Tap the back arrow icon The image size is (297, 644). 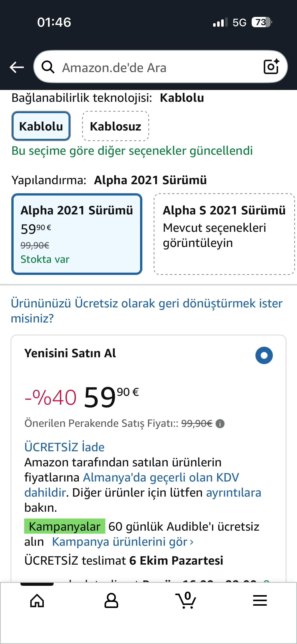[17, 67]
